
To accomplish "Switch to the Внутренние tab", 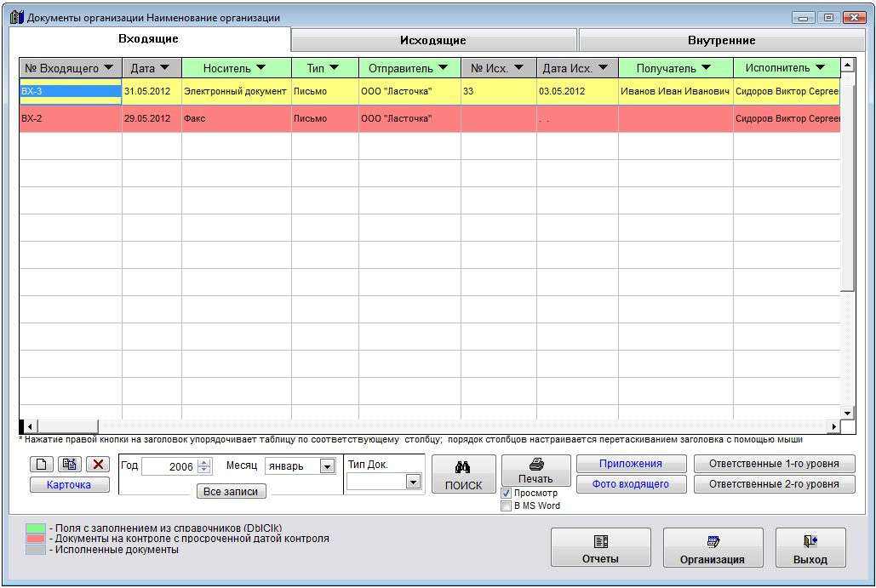I will pyautogui.click(x=721, y=40).
